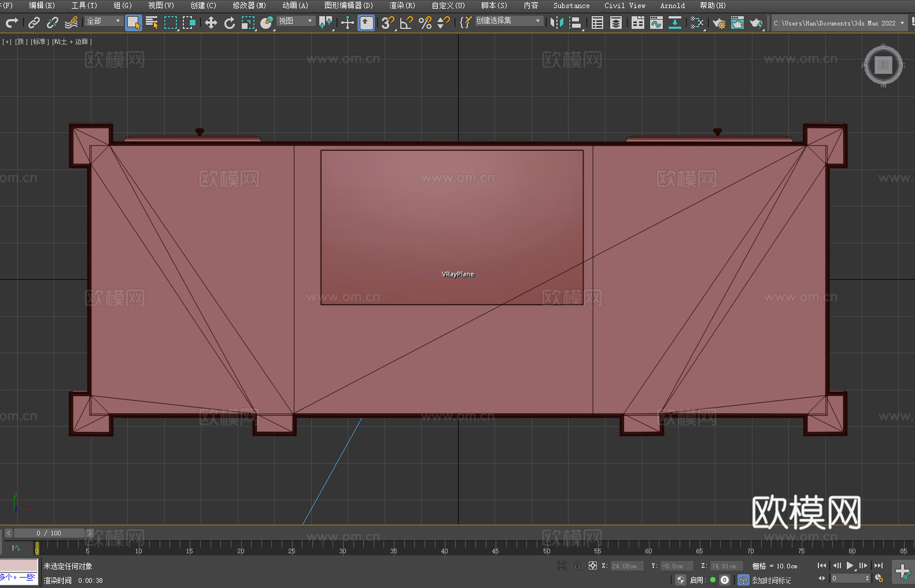
Task: Click the [标准] viewport shading label
Action: pos(40,42)
